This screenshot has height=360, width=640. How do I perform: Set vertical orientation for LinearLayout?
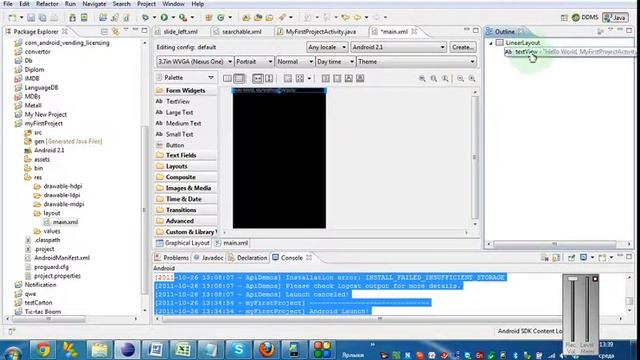click(x=240, y=78)
